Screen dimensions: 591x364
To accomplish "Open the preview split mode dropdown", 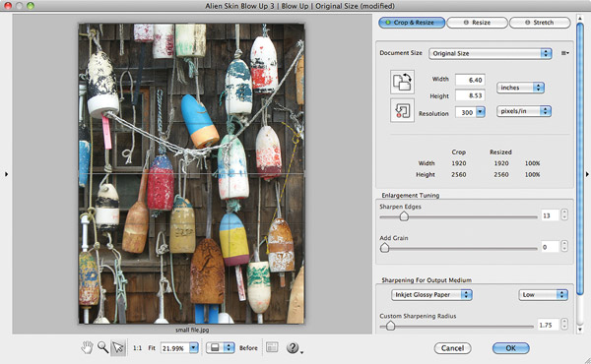I will coord(220,347).
